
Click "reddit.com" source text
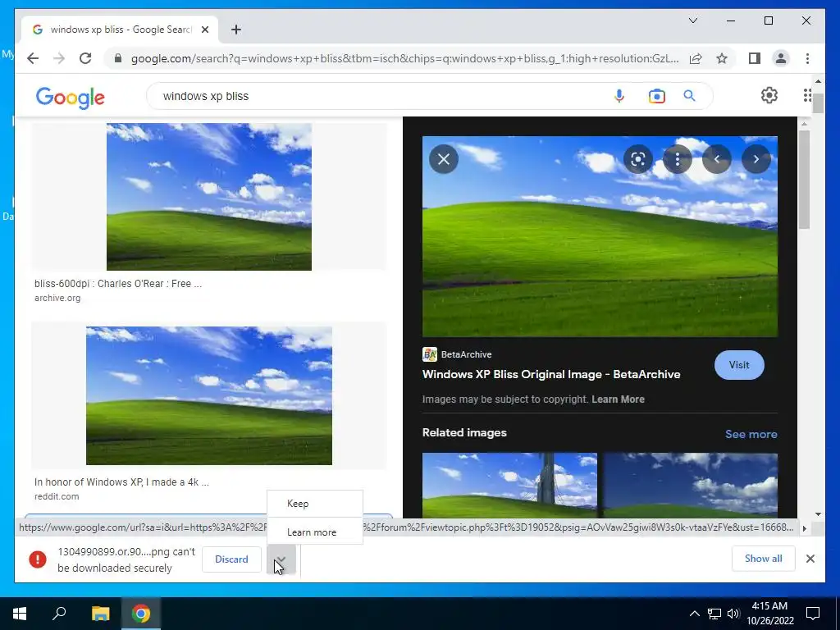pos(57,496)
